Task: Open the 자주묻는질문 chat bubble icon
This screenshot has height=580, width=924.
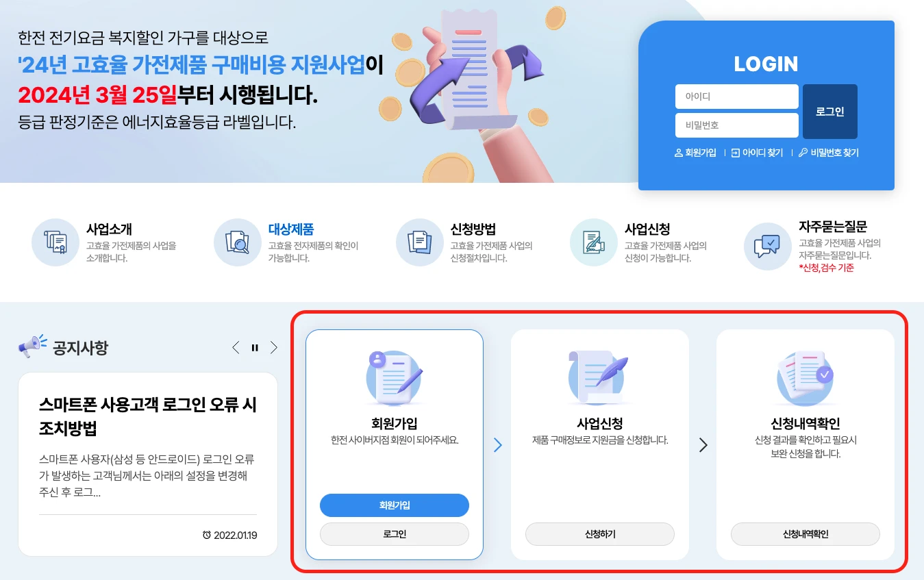Action: [768, 247]
